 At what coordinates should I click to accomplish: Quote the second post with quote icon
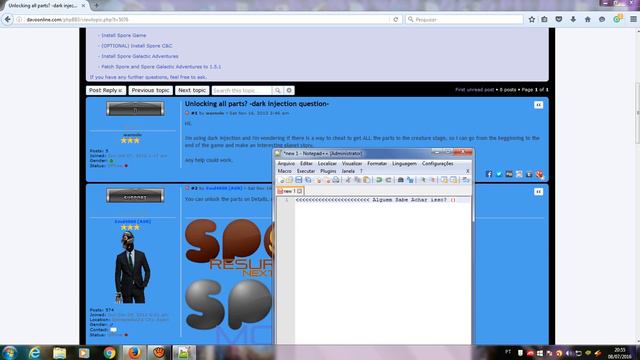(x=538, y=191)
